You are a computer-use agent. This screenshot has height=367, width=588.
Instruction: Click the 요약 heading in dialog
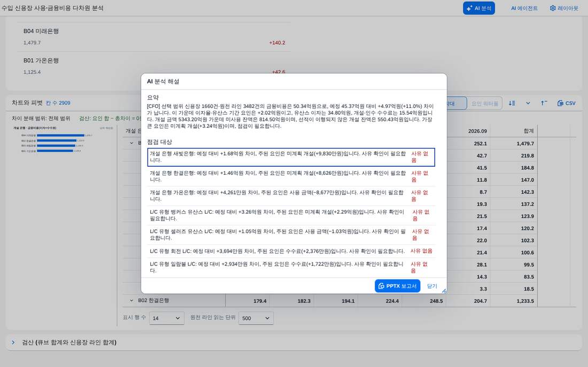153,97
